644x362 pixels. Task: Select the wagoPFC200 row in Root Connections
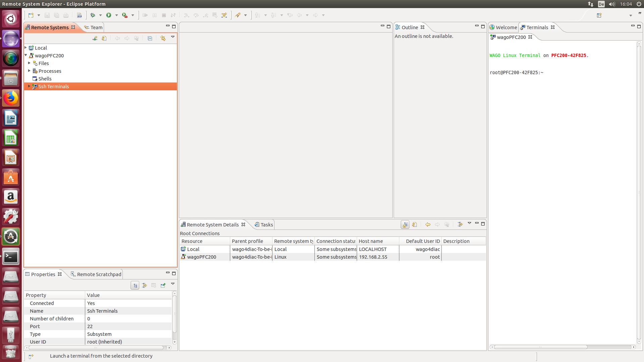202,257
